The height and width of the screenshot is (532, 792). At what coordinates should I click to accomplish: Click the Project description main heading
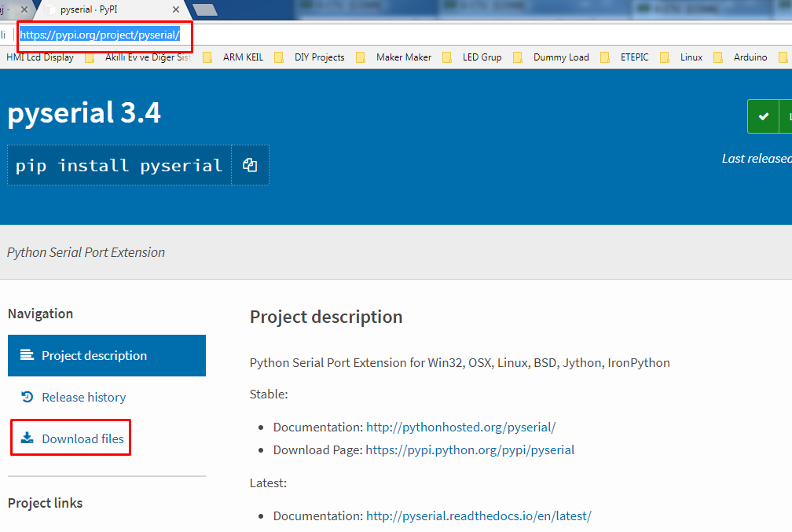326,317
